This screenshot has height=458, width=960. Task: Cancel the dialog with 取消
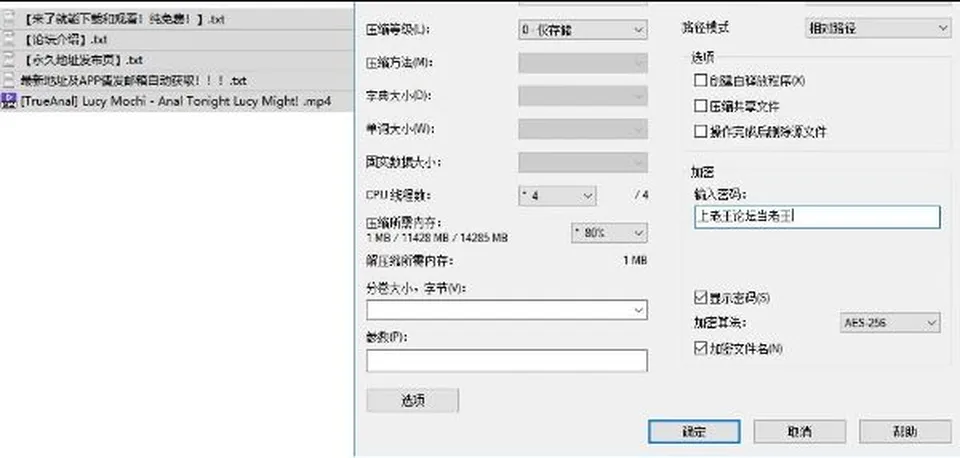pyautogui.click(x=800, y=431)
